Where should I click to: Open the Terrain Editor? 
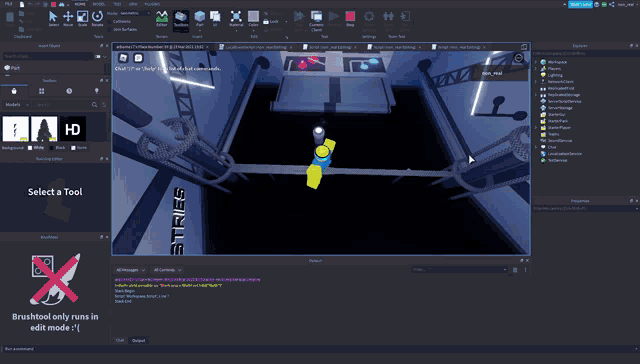pos(162,19)
